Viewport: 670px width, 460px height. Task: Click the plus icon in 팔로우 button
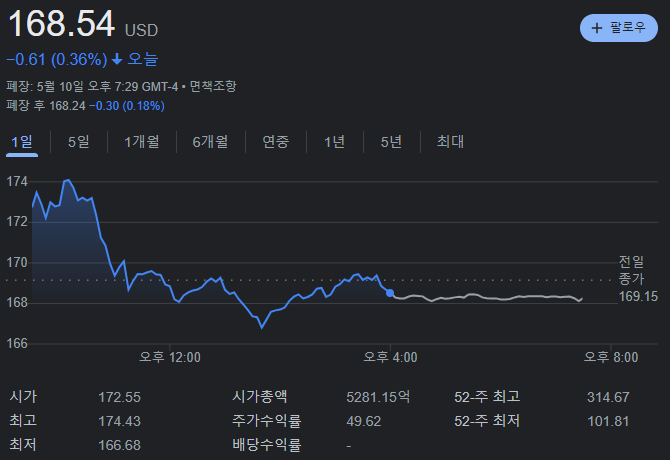click(x=597, y=28)
